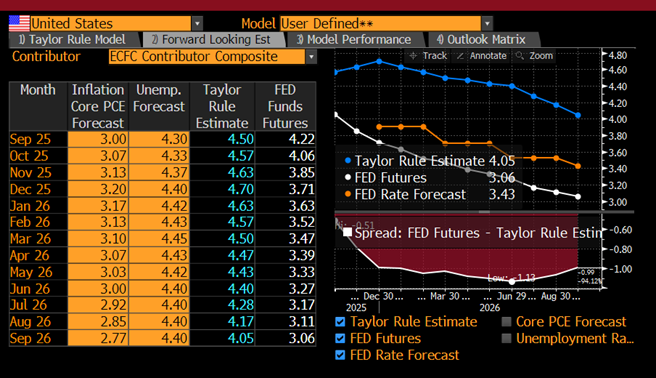Click the Dec 30 x-axis date label
Screen dimensions: 656x378
pos(378,296)
